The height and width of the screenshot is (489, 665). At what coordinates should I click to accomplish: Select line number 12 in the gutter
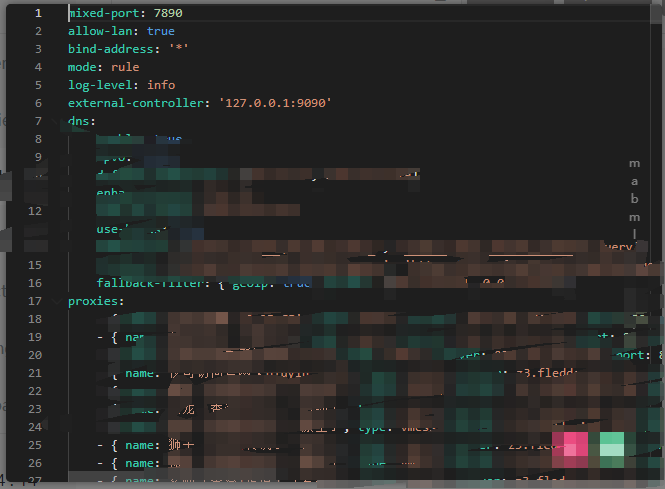(x=36, y=211)
